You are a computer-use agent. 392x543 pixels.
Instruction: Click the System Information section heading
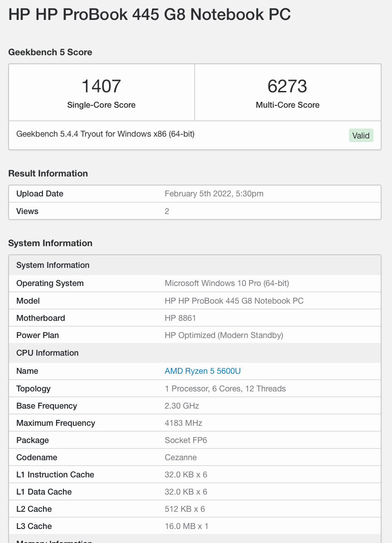point(50,243)
